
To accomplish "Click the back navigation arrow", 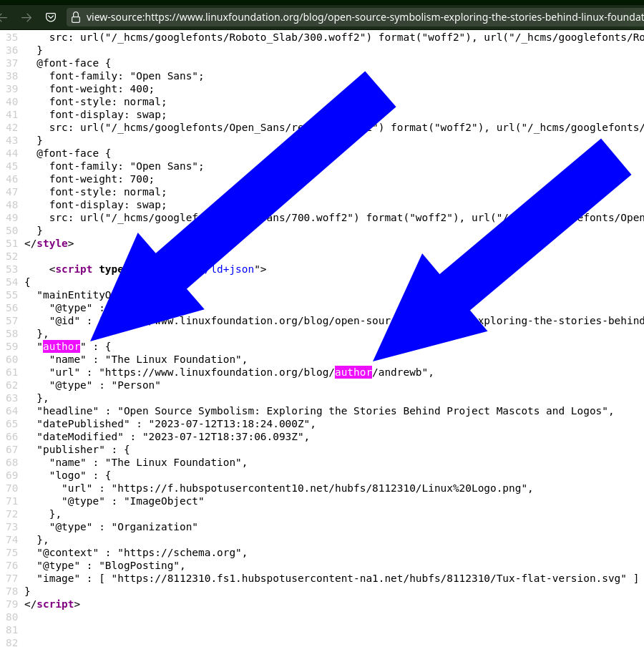I will [x=4, y=17].
